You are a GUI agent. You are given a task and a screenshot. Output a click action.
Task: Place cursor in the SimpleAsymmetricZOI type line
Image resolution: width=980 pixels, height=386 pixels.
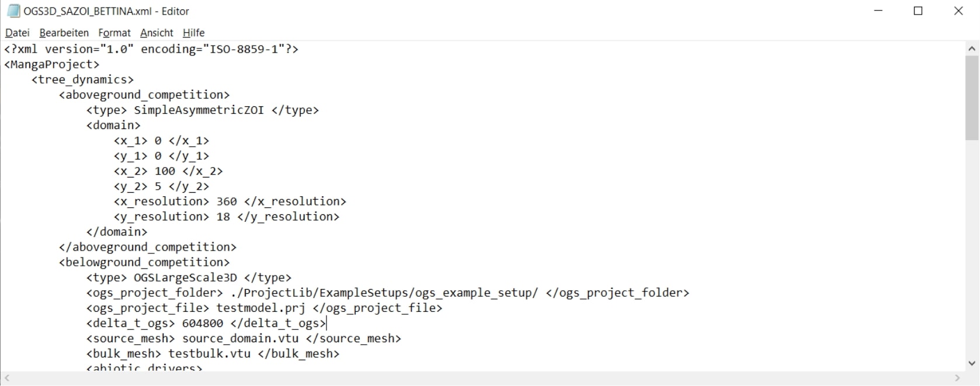pos(203,110)
